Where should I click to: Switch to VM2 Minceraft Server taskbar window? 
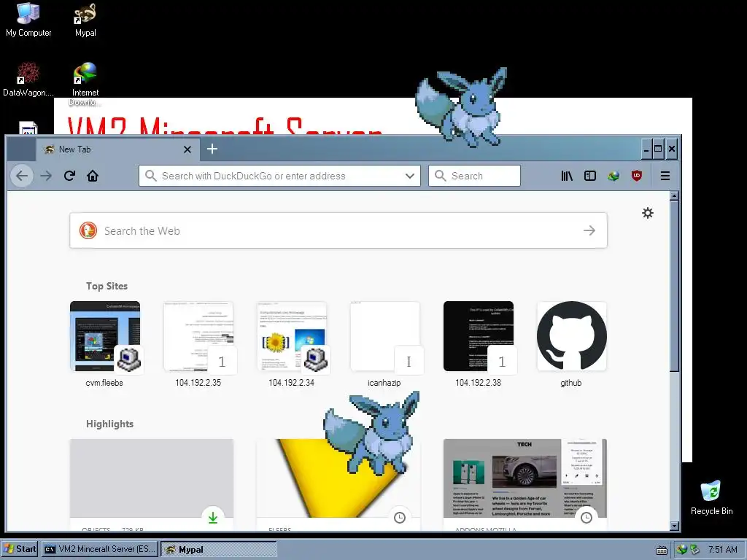click(100, 549)
